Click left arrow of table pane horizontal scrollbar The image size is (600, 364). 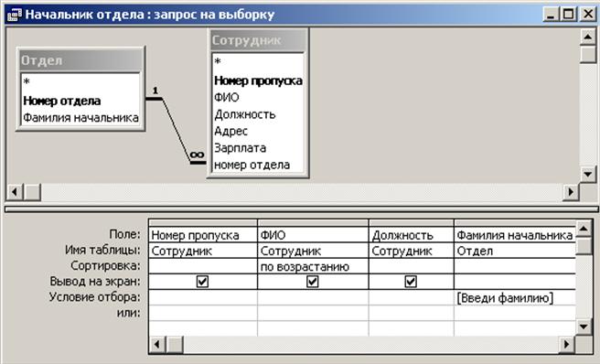(15, 191)
